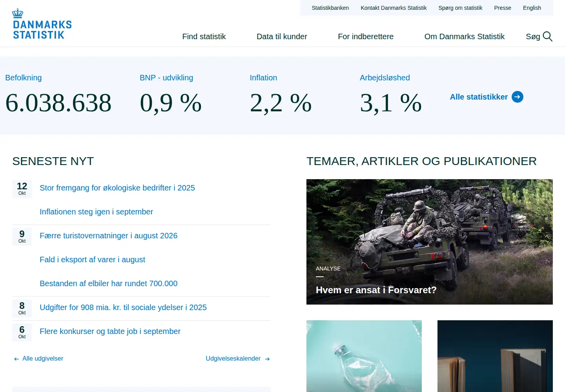Image resolution: width=565 pixels, height=392 pixels.
Task: Click the blue arrow circle beside Alle statistikker
Action: click(x=518, y=97)
